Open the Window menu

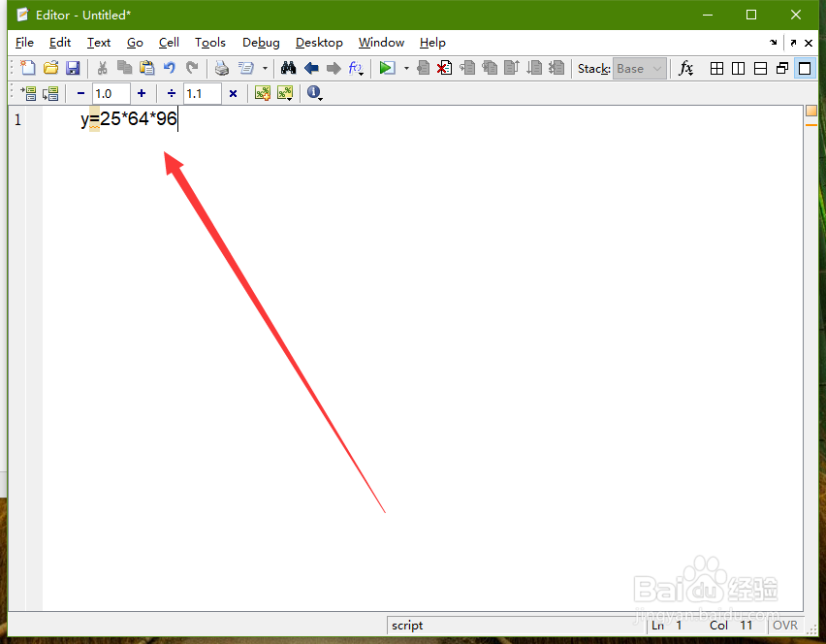pos(381,43)
